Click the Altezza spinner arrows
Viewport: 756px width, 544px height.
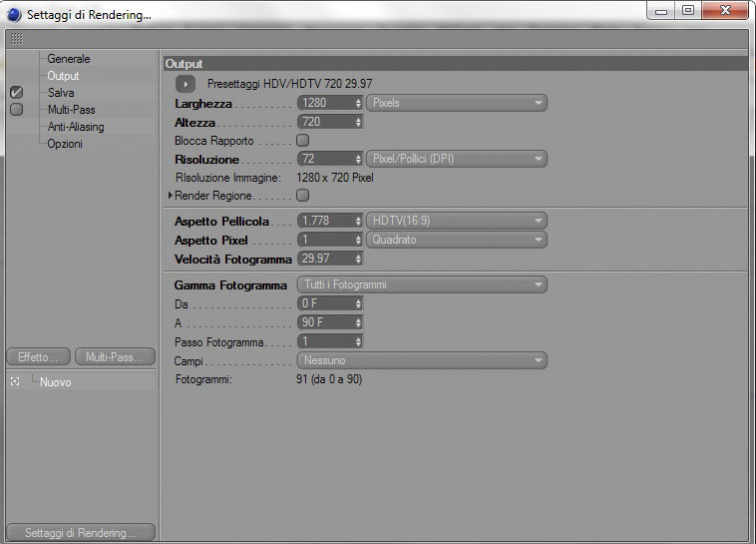358,122
